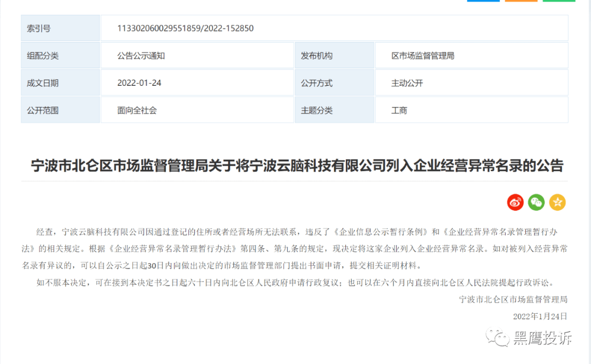Click the 索引号 label cell
591x364 pixels.
[60, 28]
